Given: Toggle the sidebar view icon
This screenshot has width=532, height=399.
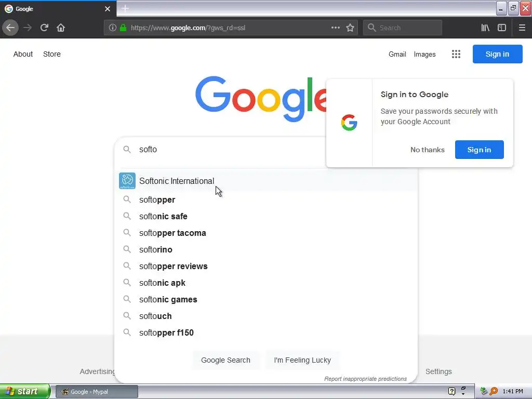Looking at the screenshot, I should click(x=502, y=28).
